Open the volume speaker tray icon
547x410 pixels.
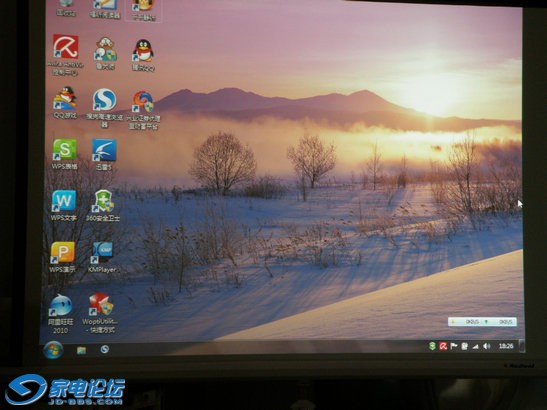coord(486,346)
